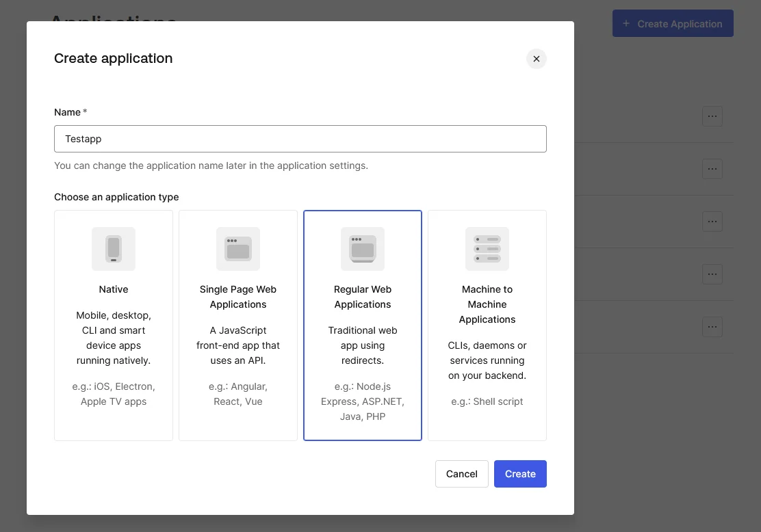
Task: Click the Cancel button
Action: (461, 473)
